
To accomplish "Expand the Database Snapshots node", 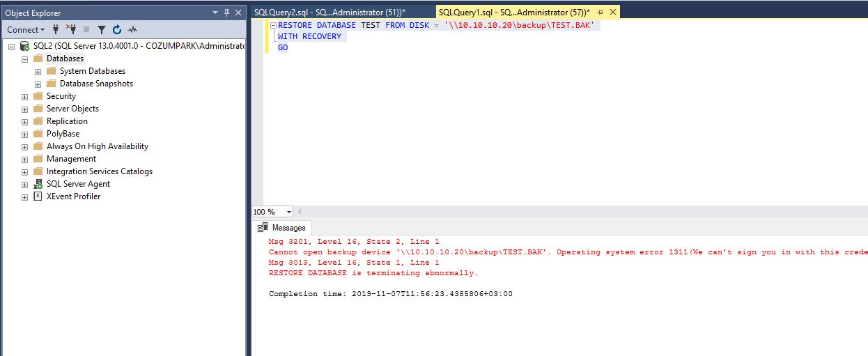I will [x=38, y=84].
